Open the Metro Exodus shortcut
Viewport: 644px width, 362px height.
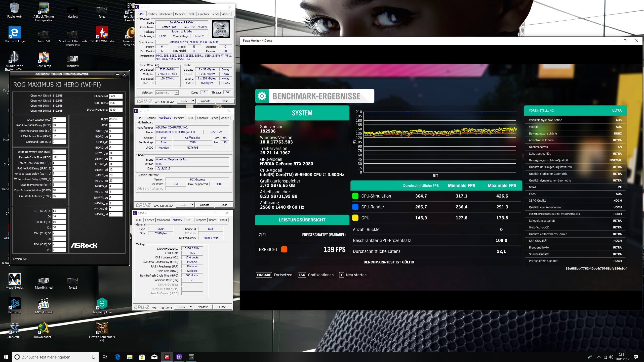(x=14, y=279)
